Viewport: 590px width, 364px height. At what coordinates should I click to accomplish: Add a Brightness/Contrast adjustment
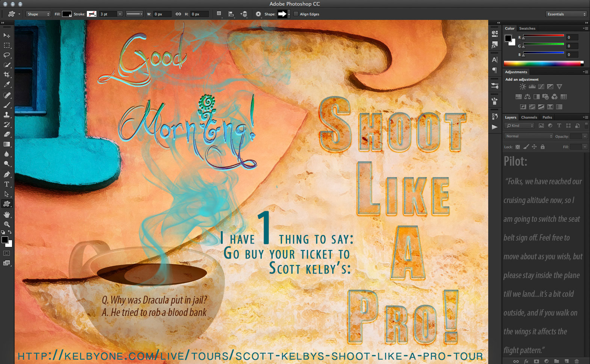(523, 87)
